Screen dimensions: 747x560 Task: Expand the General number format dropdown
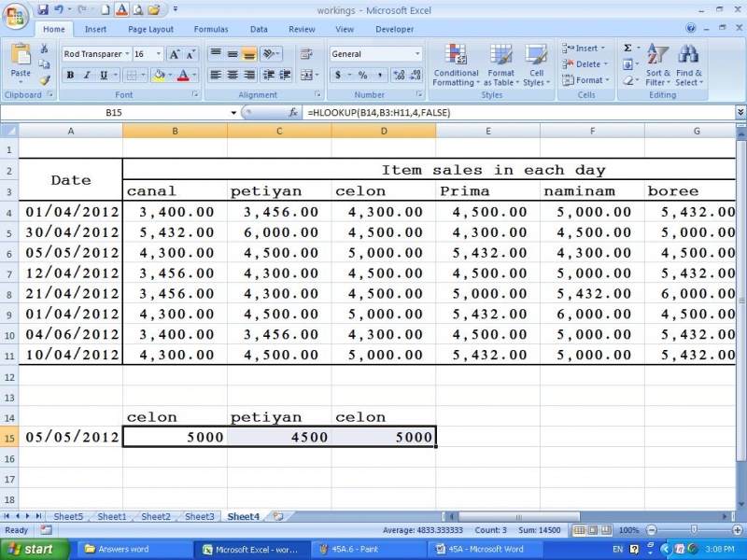point(417,54)
